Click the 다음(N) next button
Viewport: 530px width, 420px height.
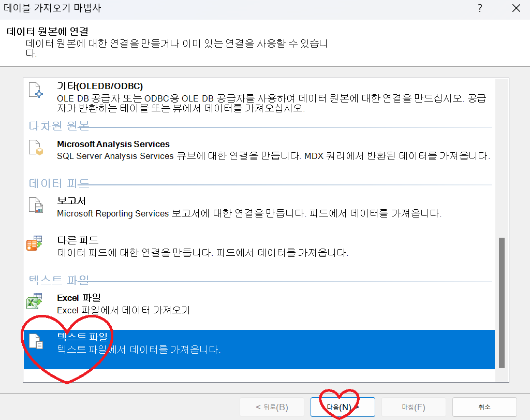tap(343, 407)
